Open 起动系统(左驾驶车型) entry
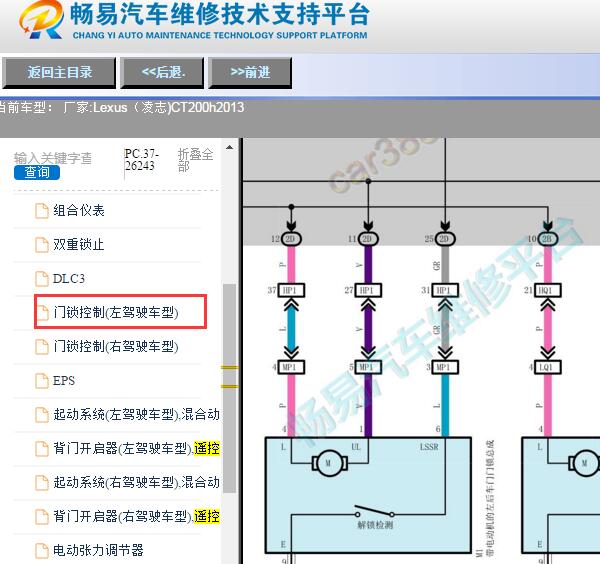Image resolution: width=600 pixels, height=564 pixels. pos(136,414)
